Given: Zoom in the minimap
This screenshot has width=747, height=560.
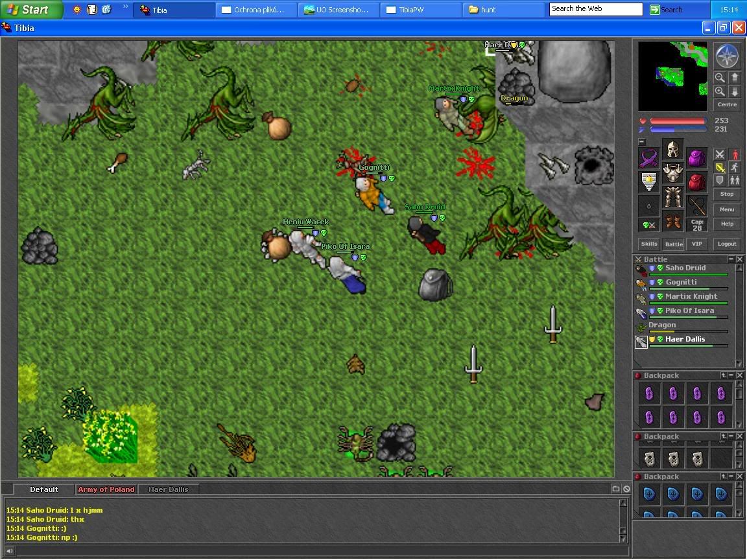Looking at the screenshot, I should point(720,91).
